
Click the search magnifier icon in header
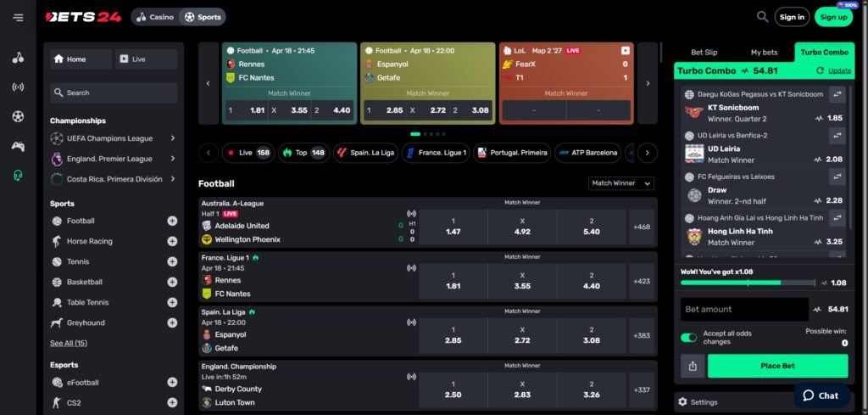click(763, 17)
